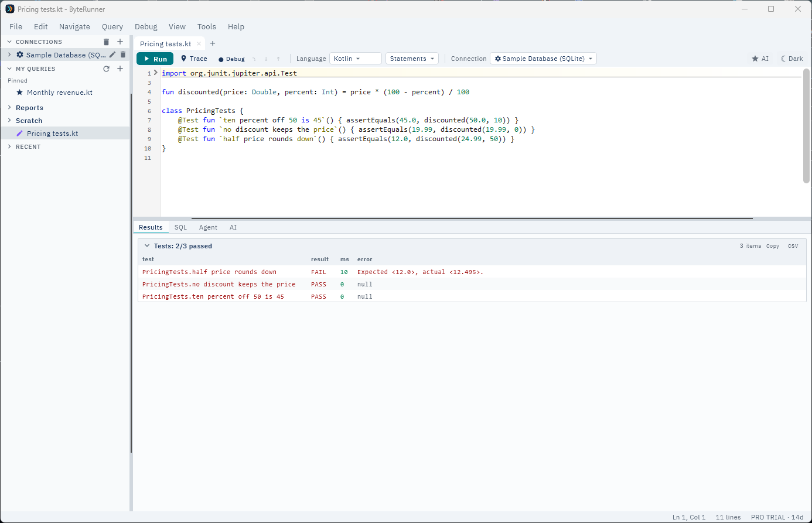Close the Pricing tests.kt editor tab
This screenshot has height=523, width=812.
[199, 44]
